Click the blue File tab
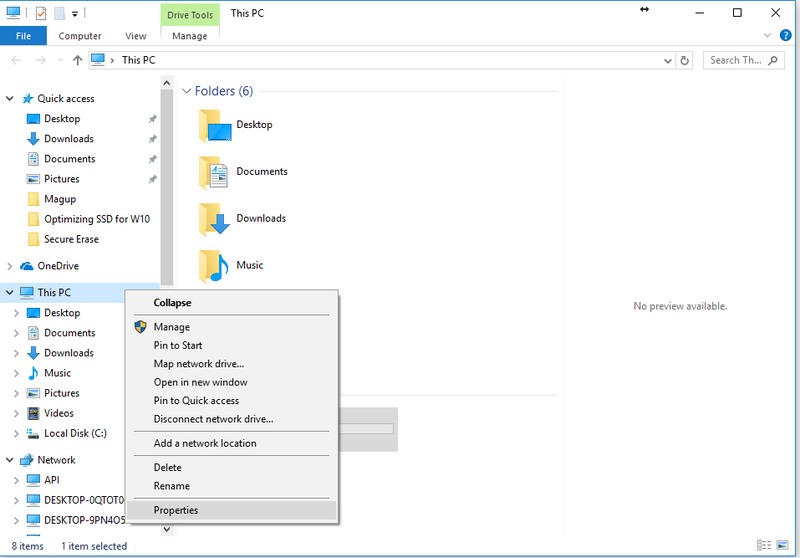The height and width of the screenshot is (558, 800). coord(23,36)
